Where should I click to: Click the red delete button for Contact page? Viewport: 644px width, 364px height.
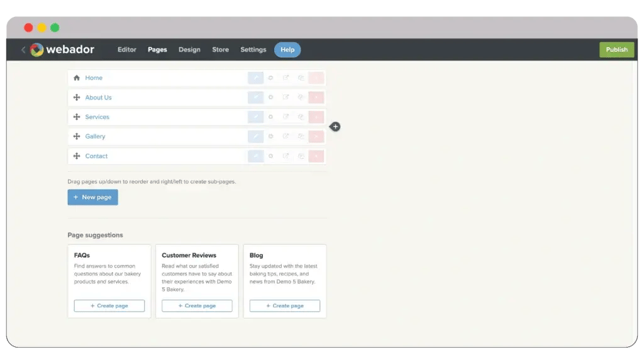[316, 156]
